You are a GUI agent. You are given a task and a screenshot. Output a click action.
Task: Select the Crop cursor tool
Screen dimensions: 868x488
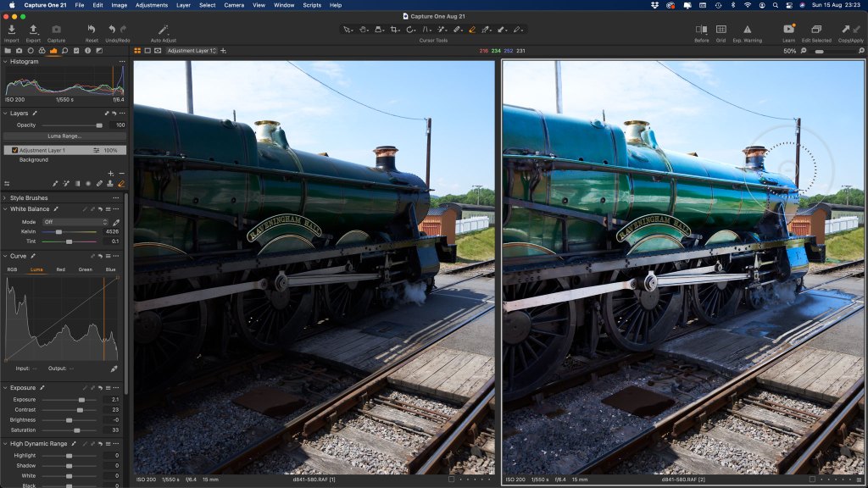pyautogui.click(x=395, y=30)
